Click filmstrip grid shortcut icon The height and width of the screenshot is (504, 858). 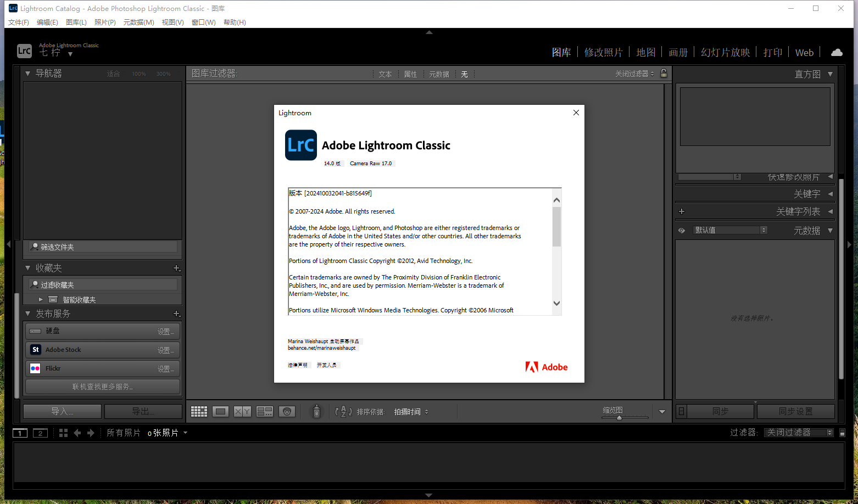pos(63,433)
